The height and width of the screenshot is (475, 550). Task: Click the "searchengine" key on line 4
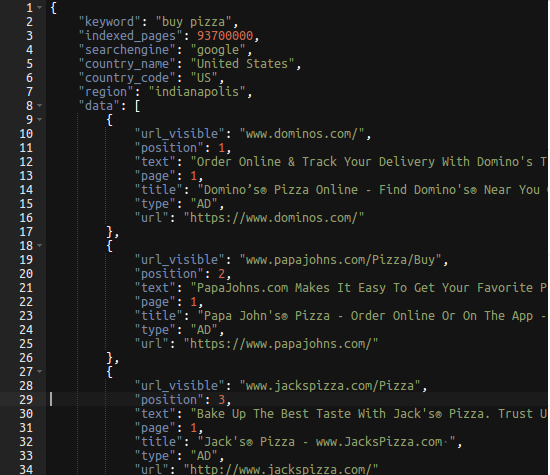click(x=127, y=50)
